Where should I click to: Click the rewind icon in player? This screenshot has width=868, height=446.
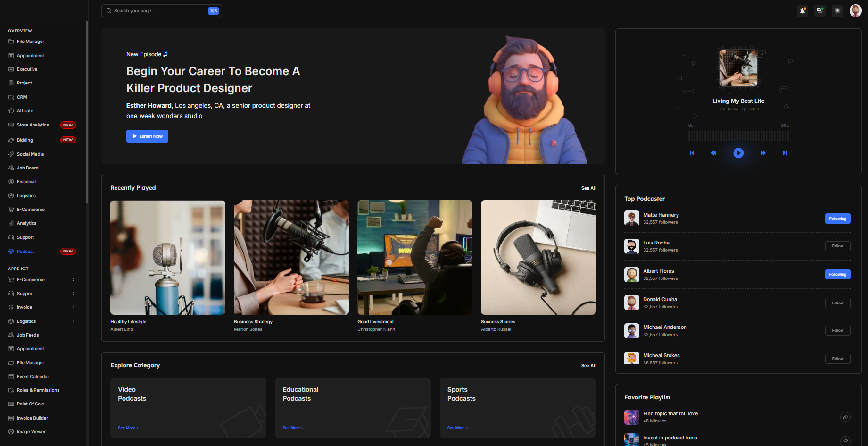[x=714, y=153]
